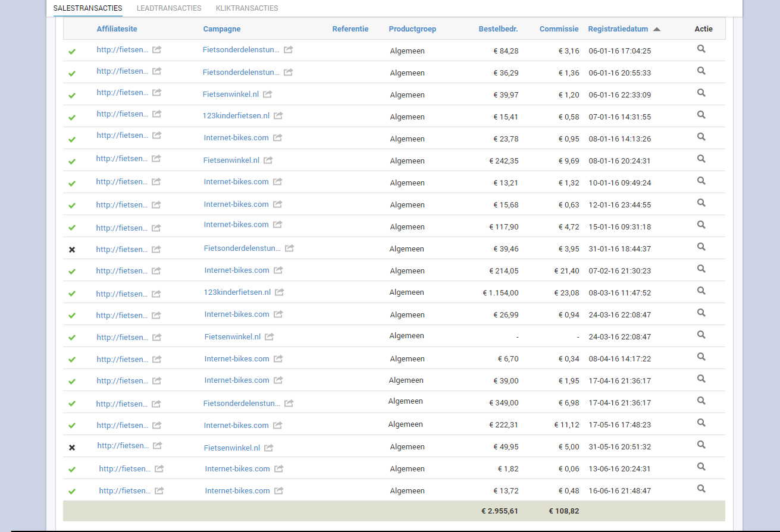Open details magnifier for 06-01-16 17:04:25 row
This screenshot has height=532, width=780.
(x=701, y=49)
